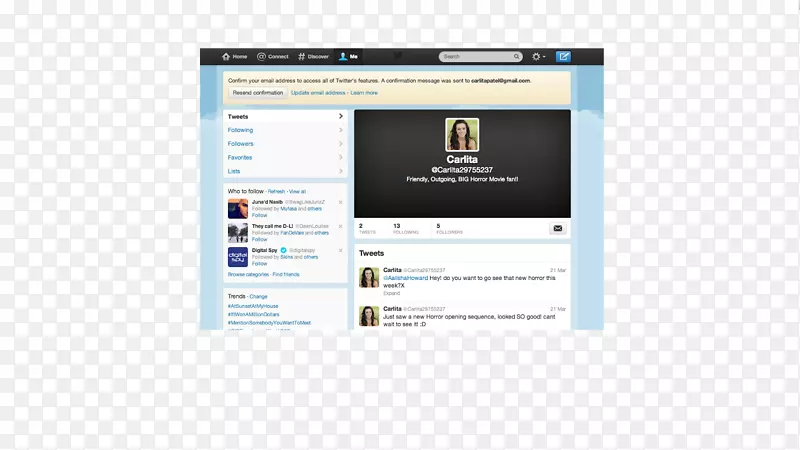This screenshot has width=800, height=450.
Task: Open the Favorites sidebar item
Action: click(285, 158)
